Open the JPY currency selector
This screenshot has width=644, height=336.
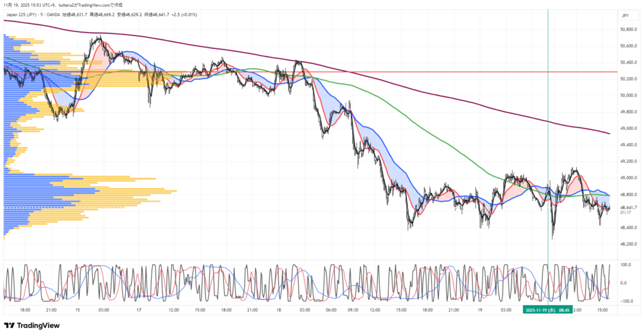point(625,15)
